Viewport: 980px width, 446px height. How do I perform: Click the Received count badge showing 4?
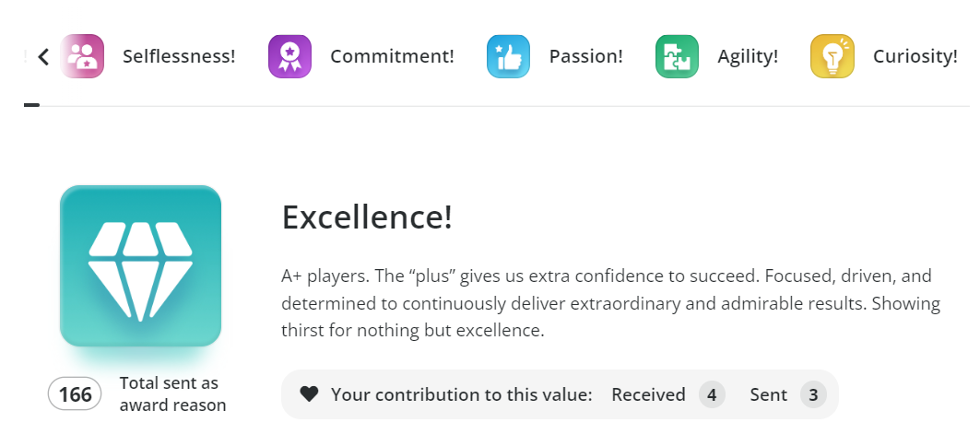[712, 394]
